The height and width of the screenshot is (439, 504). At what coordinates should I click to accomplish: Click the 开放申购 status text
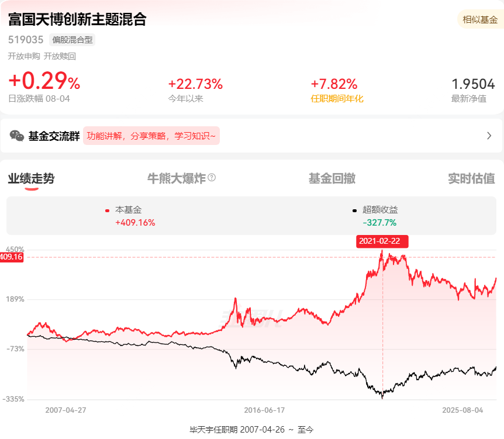(x=24, y=56)
